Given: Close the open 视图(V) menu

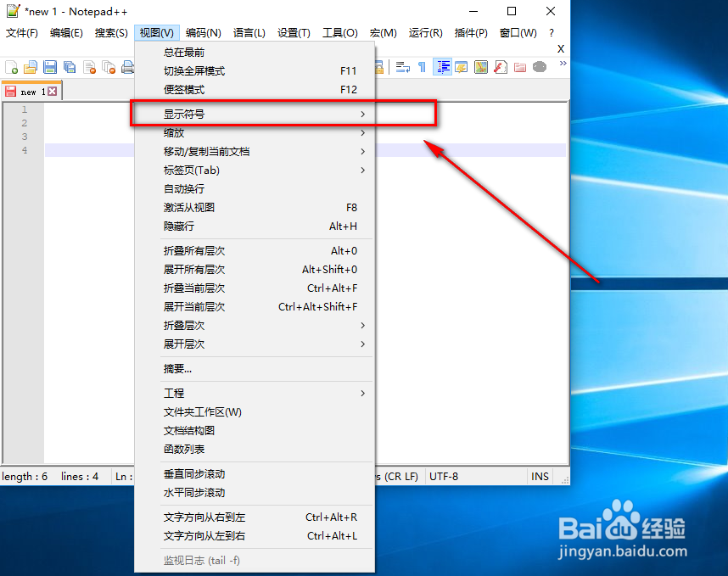Looking at the screenshot, I should [x=156, y=32].
